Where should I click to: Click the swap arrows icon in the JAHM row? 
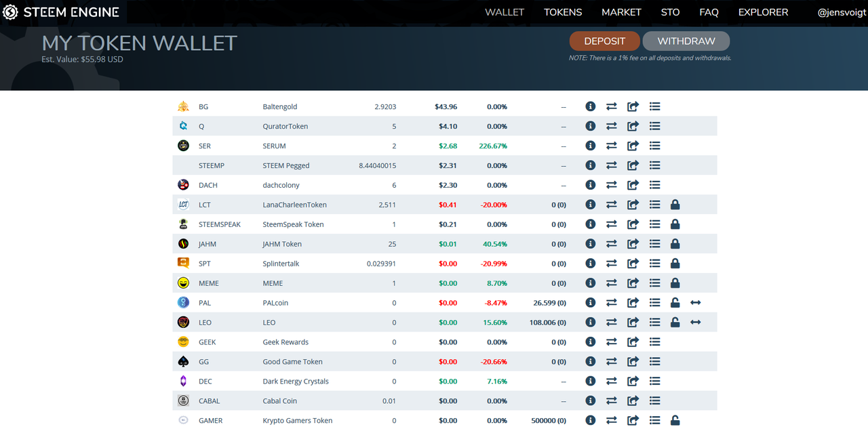(x=612, y=244)
